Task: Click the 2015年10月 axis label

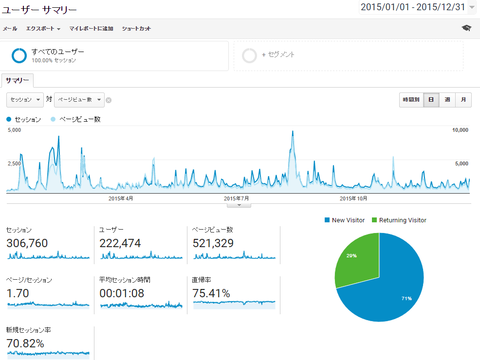Action: [353, 199]
